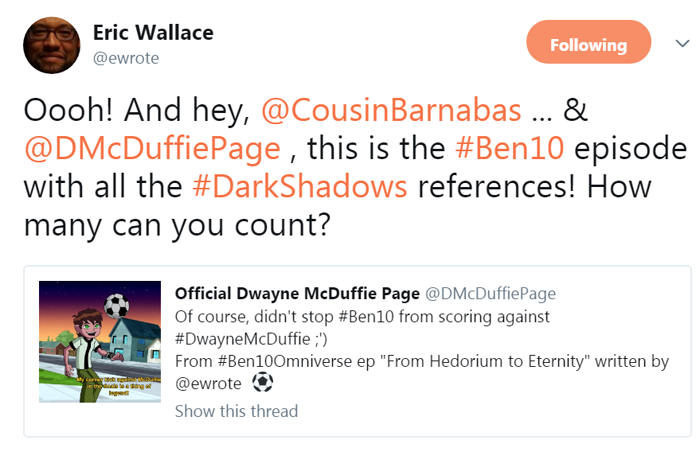This screenshot has height=452, width=700.
Task: Open the @CousinBarnabas mention
Action: coord(391,110)
